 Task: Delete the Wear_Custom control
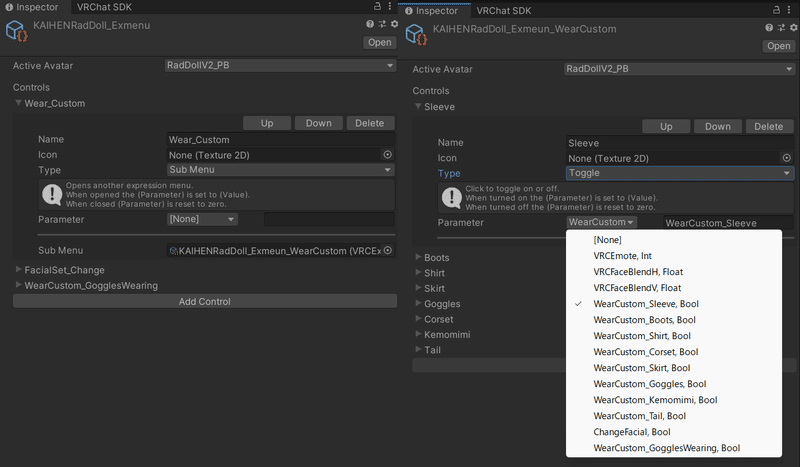[370, 123]
